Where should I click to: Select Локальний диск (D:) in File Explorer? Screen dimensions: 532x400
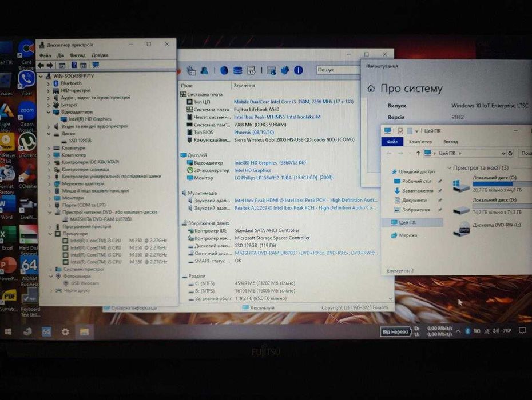(x=491, y=206)
